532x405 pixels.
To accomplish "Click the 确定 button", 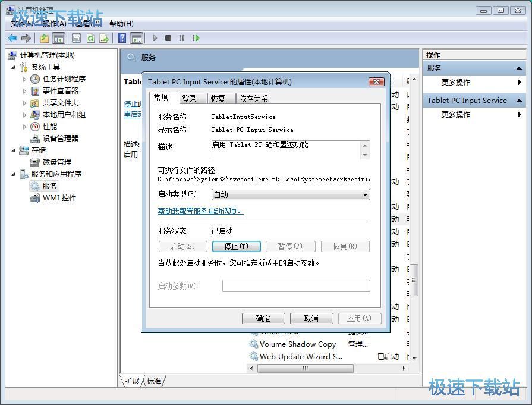I will click(263, 318).
